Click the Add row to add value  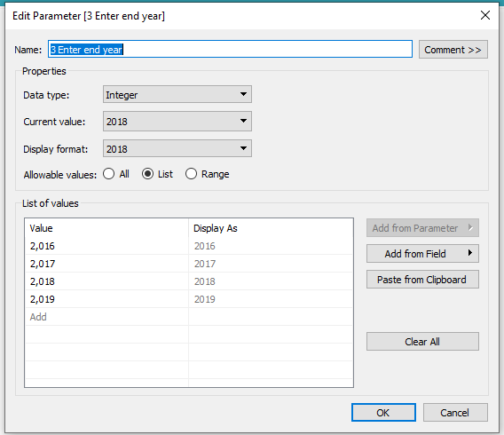point(106,317)
